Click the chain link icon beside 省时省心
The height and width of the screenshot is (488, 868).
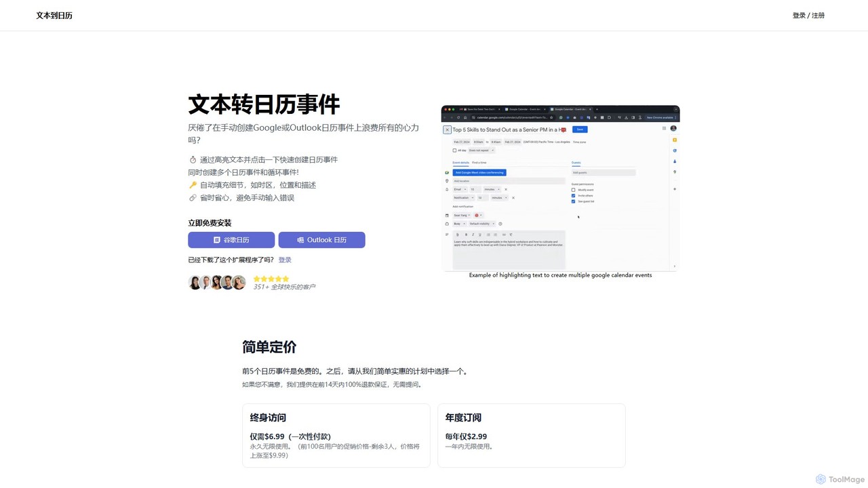tap(193, 198)
